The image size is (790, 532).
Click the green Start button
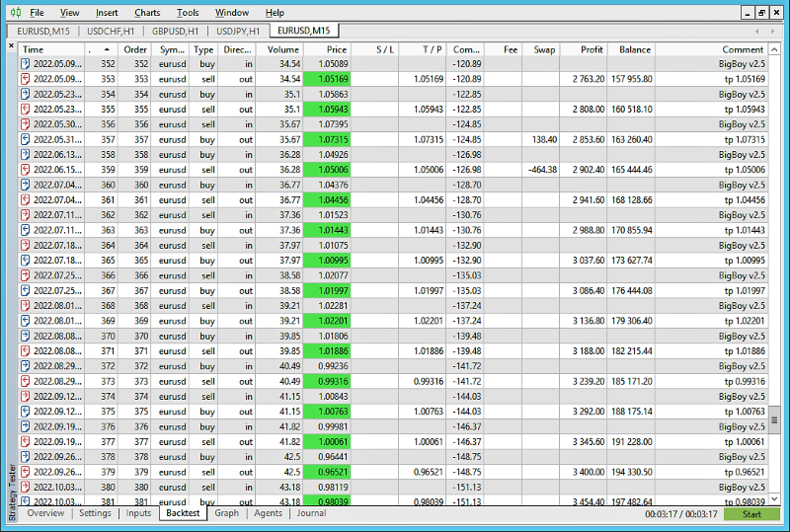tap(751, 514)
